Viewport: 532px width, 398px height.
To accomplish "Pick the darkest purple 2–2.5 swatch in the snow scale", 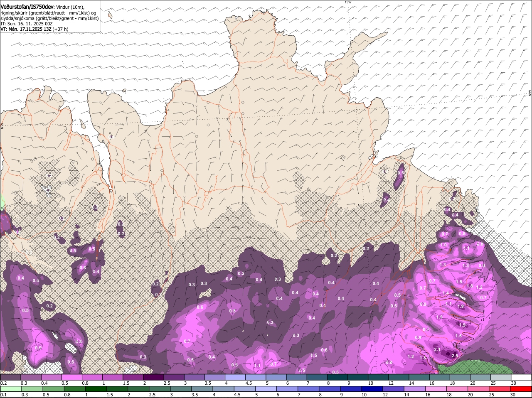I will (x=153, y=377).
